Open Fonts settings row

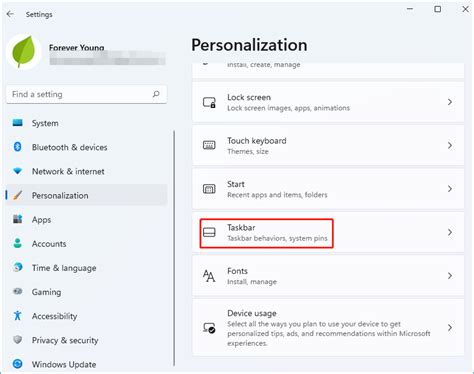[328, 276]
